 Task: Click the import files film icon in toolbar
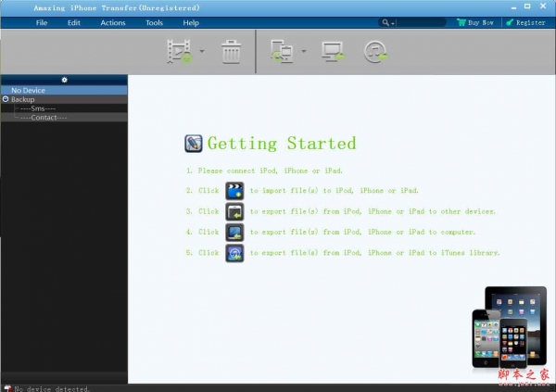pos(180,52)
